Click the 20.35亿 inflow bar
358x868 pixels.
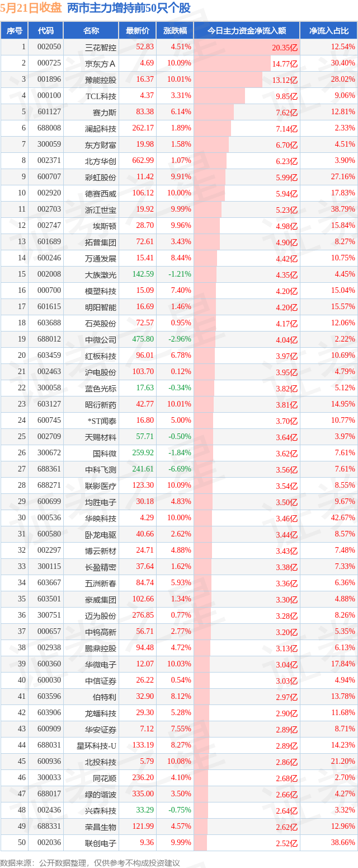tap(247, 47)
